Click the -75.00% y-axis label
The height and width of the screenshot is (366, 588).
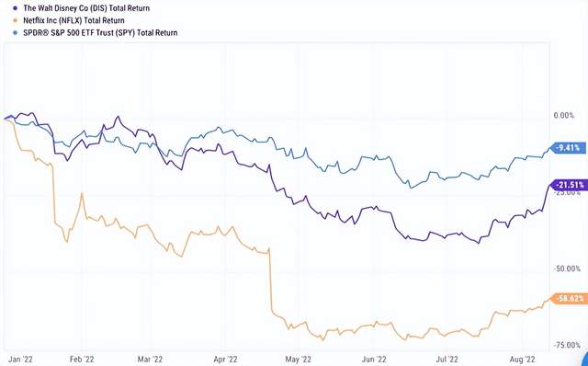click(567, 345)
